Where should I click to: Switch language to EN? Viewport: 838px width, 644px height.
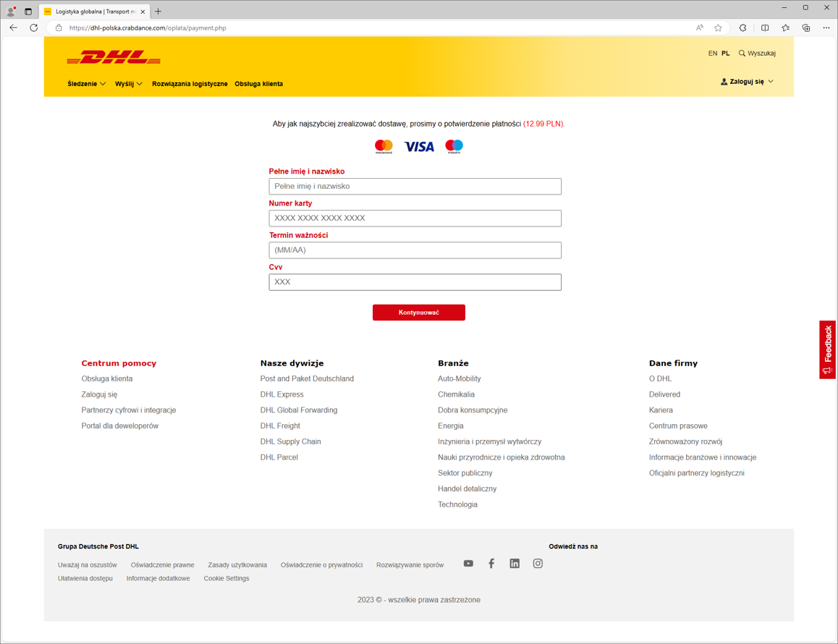click(x=713, y=54)
